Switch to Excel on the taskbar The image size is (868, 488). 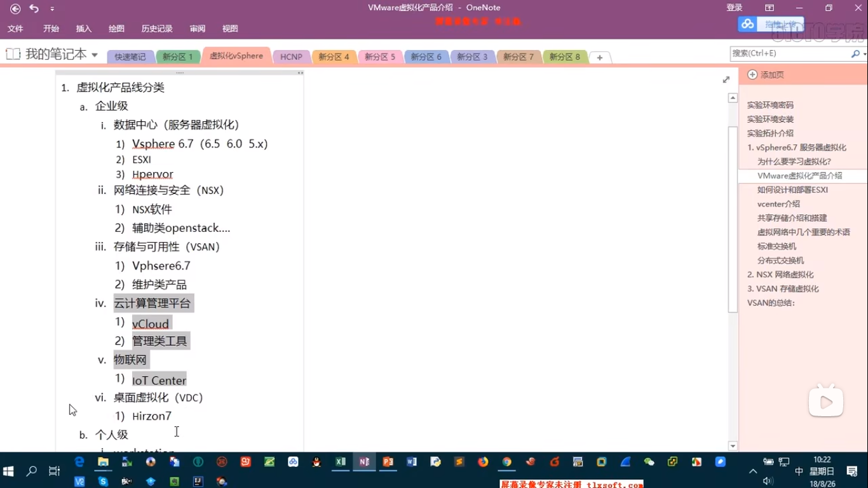[341, 462]
